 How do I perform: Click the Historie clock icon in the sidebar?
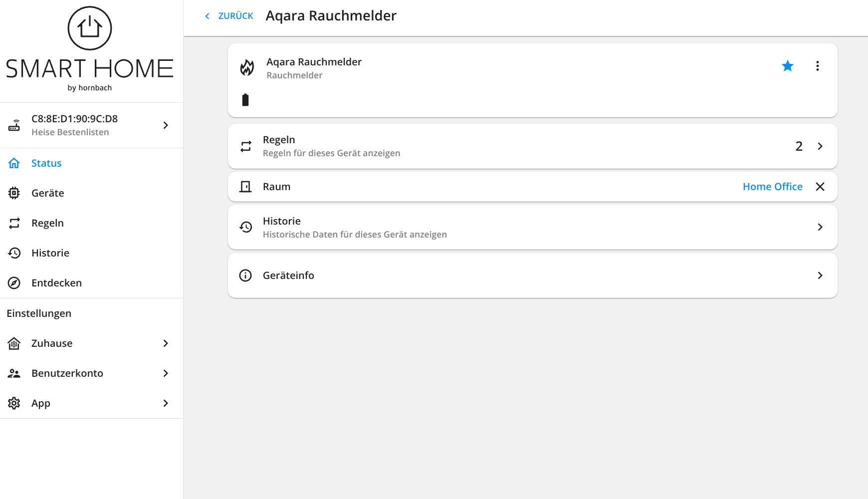click(14, 253)
